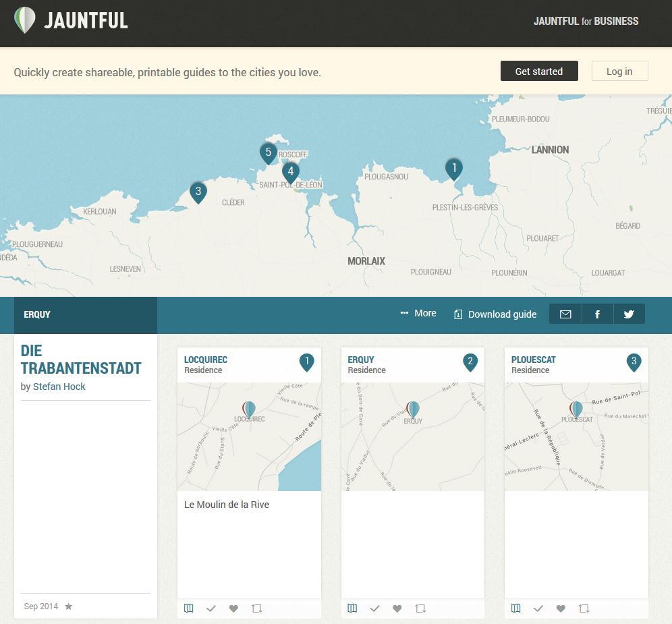672x624 pixels.
Task: Click Download guide
Action: tap(496, 314)
